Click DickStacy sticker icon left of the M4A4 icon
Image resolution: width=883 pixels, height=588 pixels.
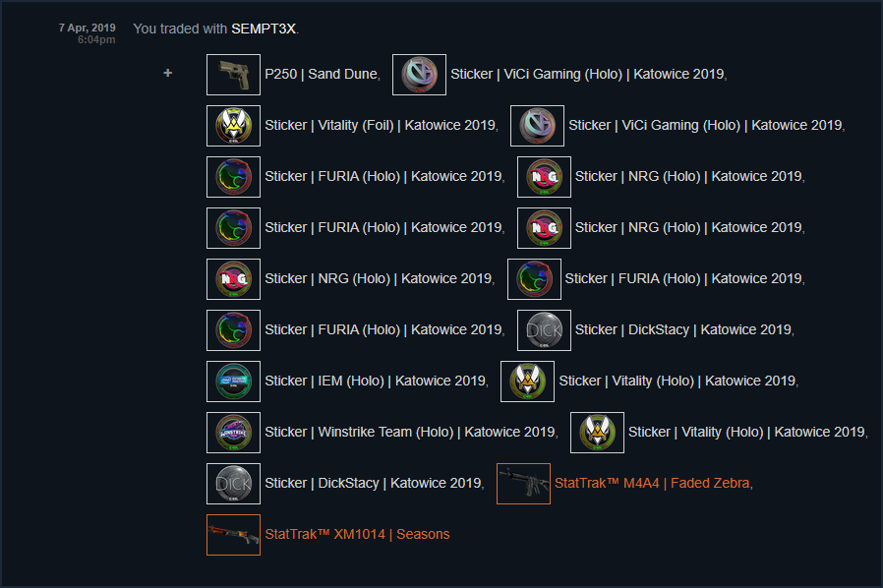233,484
